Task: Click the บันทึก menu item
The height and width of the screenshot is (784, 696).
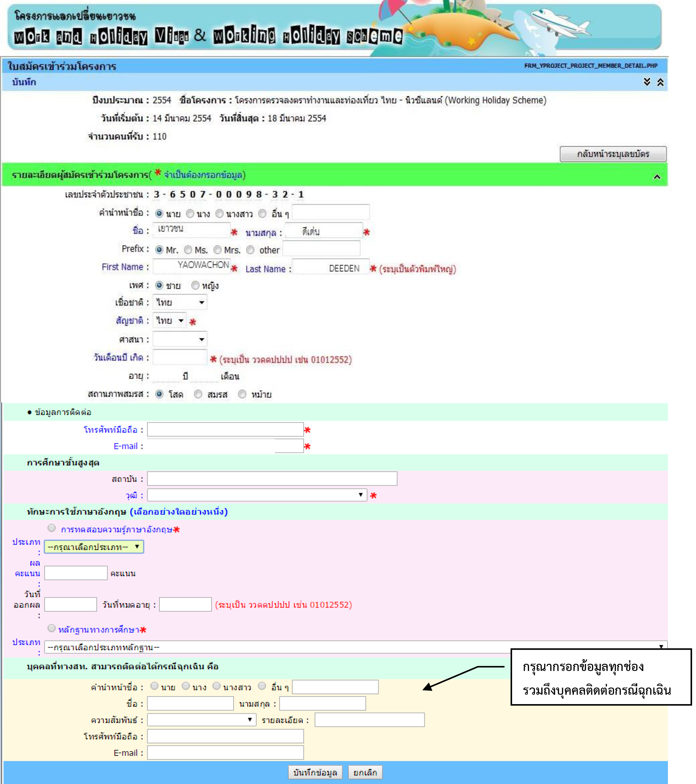Action: [x=24, y=82]
